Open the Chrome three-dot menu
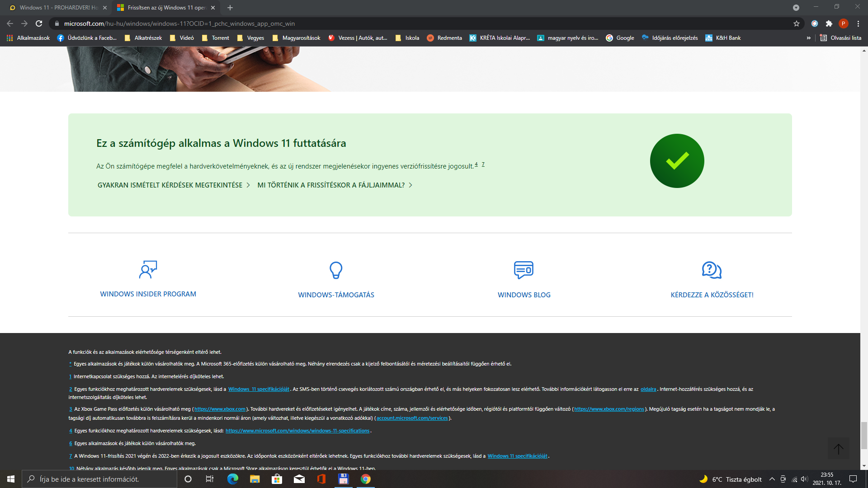Image resolution: width=868 pixels, height=488 pixels. click(858, 23)
